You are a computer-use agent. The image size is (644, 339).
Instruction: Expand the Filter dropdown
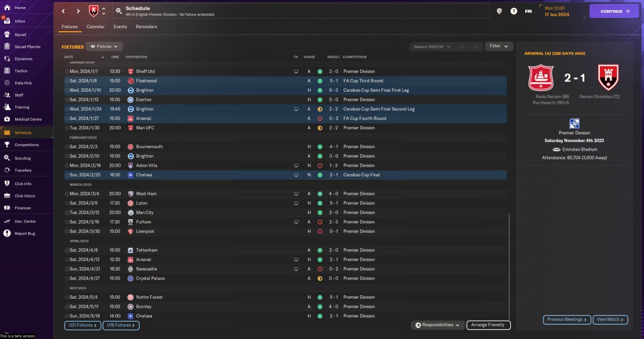click(499, 46)
